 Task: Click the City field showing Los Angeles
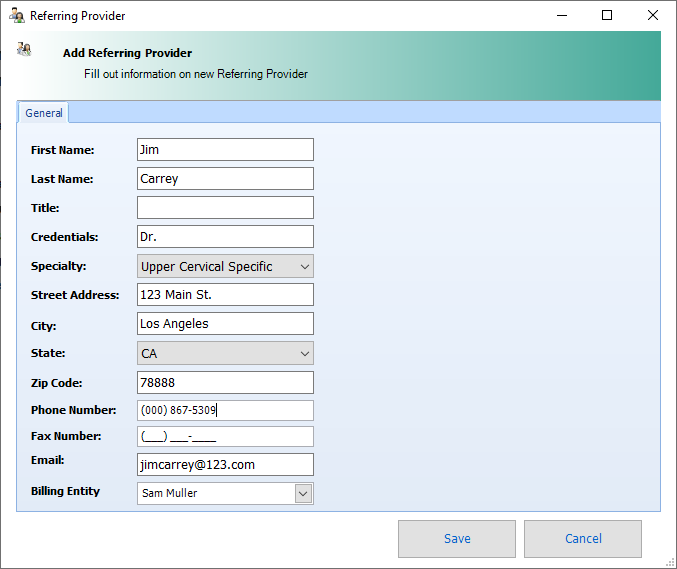coord(225,323)
